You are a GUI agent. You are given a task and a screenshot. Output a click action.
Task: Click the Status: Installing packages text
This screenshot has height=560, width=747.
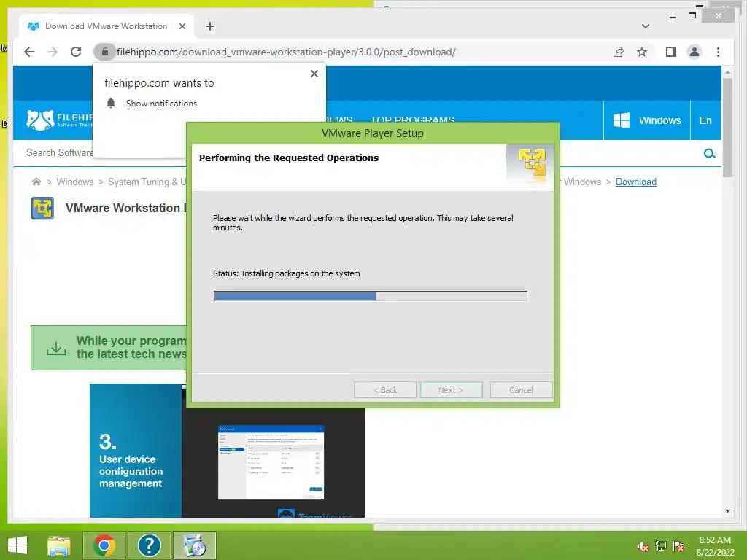click(286, 273)
